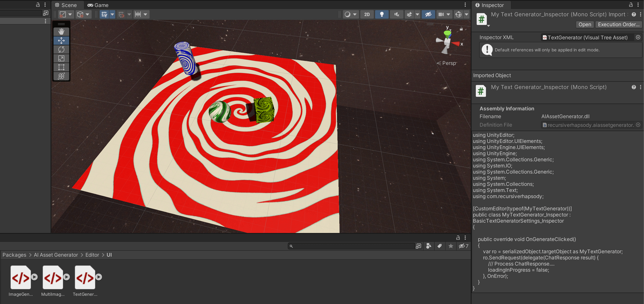The width and height of the screenshot is (644, 304).
Task: Toggle scene audio mute button
Action: [396, 15]
